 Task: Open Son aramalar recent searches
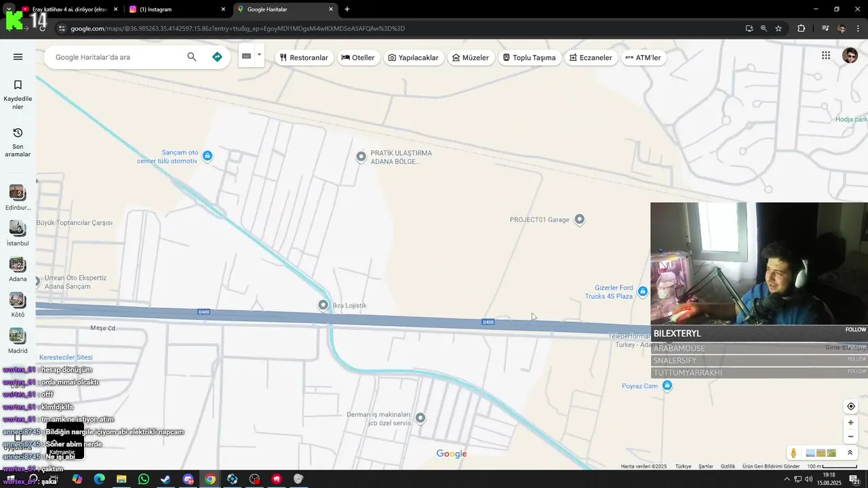(x=18, y=142)
